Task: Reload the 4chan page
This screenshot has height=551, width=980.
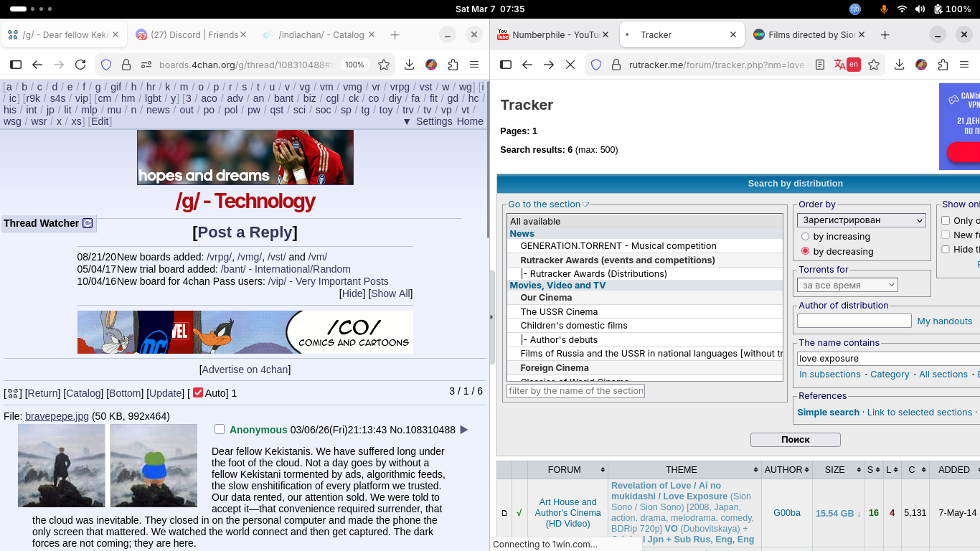Action: coord(80,65)
